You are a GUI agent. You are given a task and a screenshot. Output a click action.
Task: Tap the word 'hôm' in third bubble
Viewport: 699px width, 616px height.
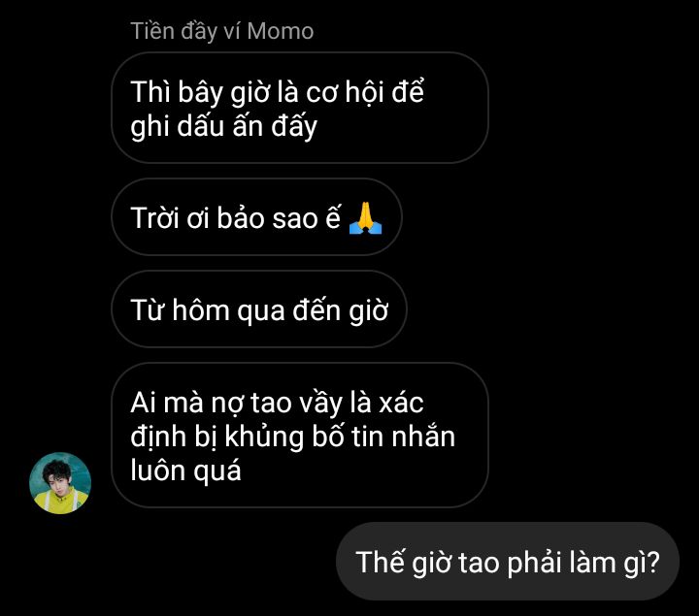tap(201, 310)
